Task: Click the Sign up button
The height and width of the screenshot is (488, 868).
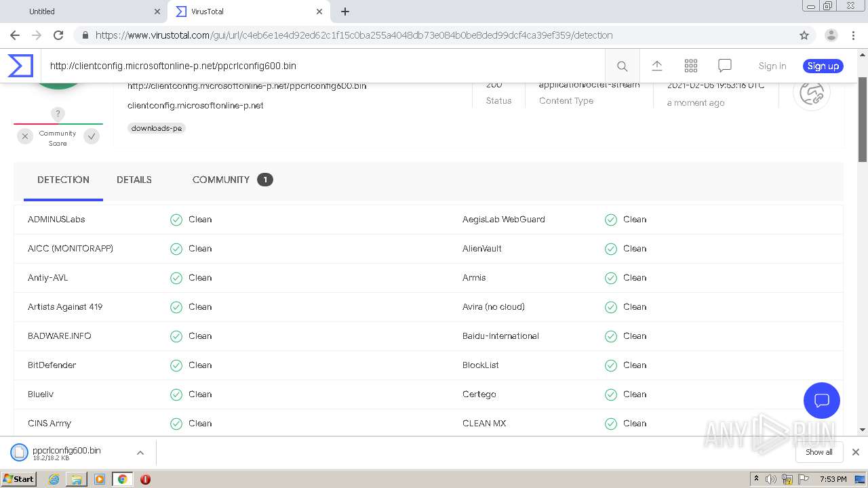Action: click(823, 66)
